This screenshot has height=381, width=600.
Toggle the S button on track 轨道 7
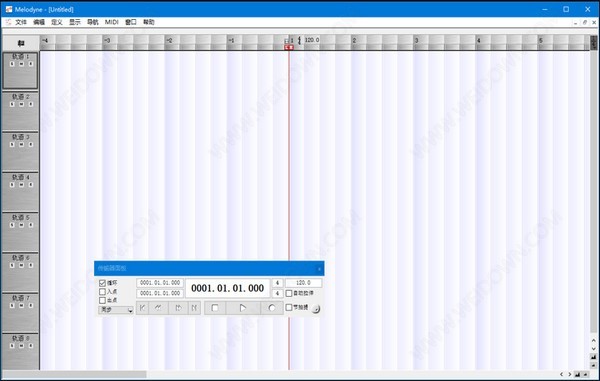(x=12, y=305)
